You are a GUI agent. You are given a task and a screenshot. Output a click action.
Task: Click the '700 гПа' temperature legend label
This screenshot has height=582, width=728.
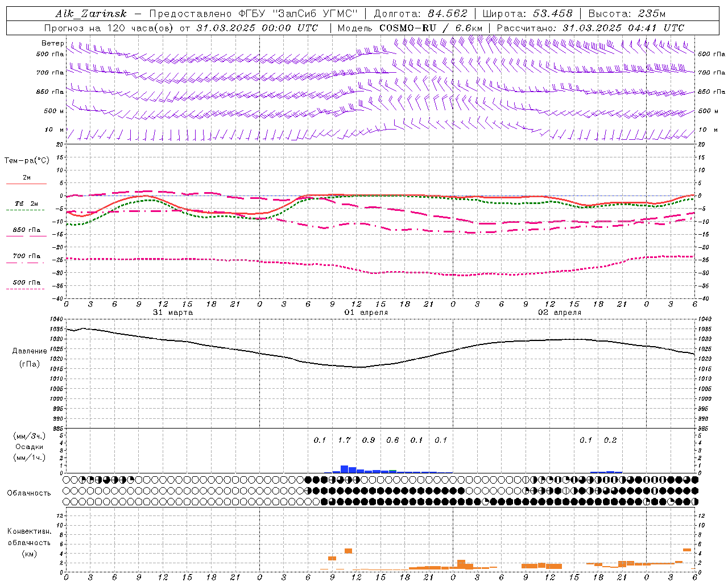pos(26,256)
